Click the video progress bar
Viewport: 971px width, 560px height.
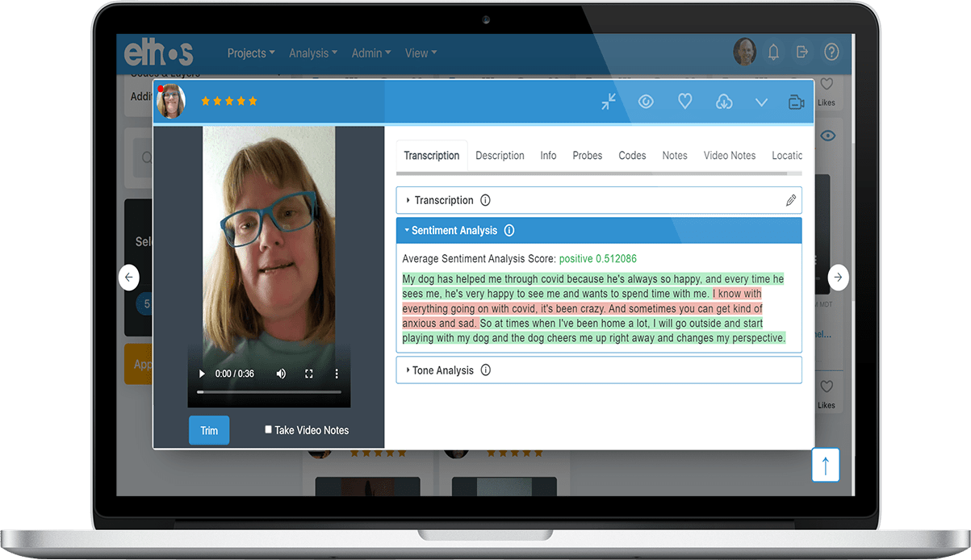click(x=269, y=392)
